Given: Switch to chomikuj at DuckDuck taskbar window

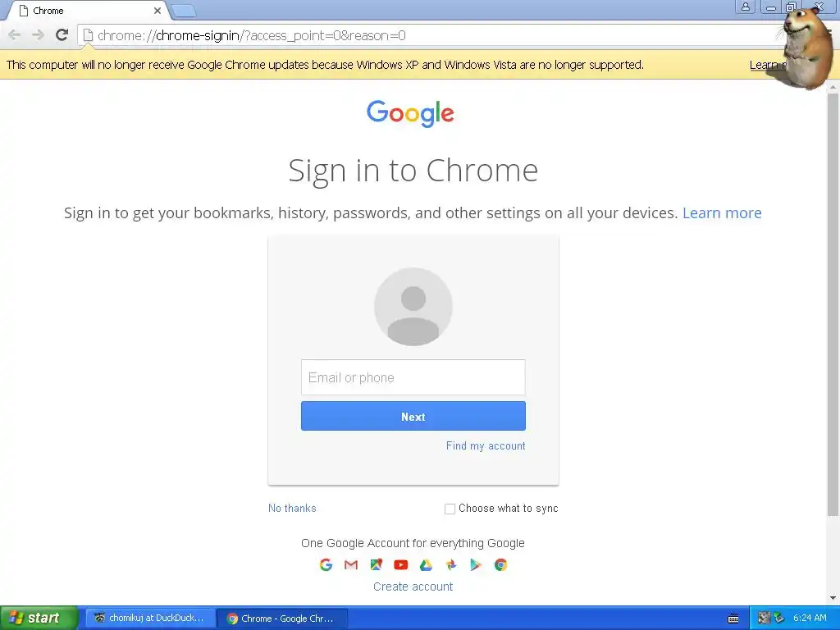Looking at the screenshot, I should point(150,619).
